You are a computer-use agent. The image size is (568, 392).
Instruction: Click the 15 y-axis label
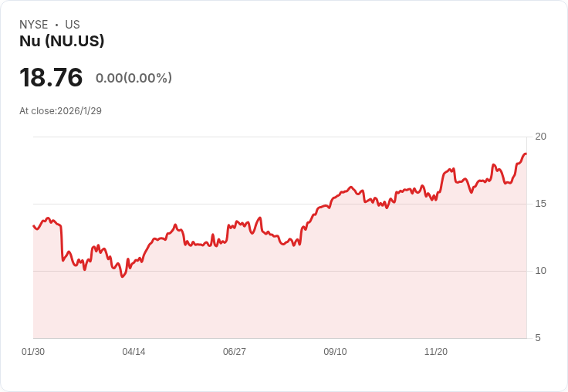[x=541, y=204]
